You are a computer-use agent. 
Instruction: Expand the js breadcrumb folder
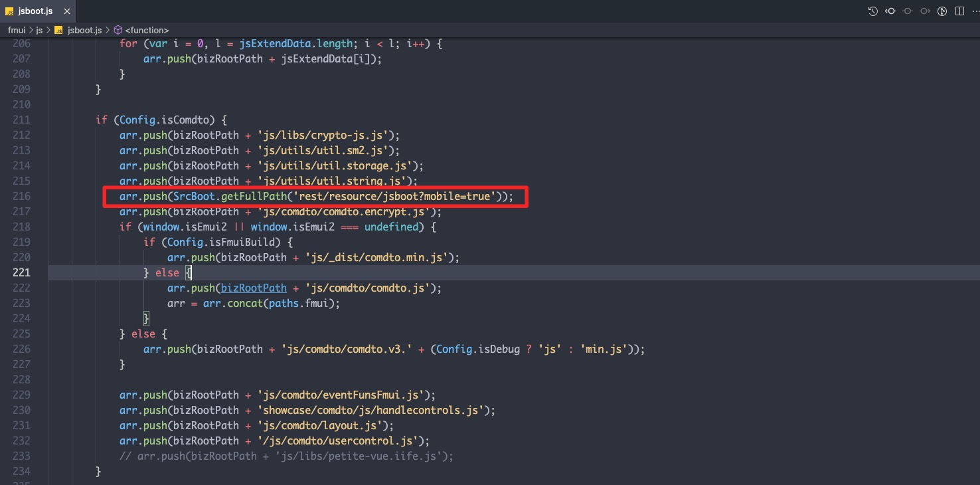(39, 30)
